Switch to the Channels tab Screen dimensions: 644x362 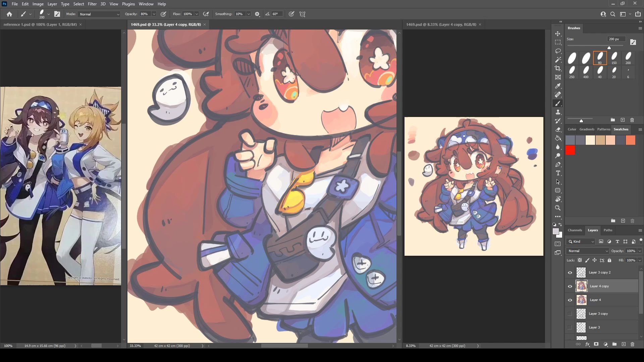tap(575, 230)
